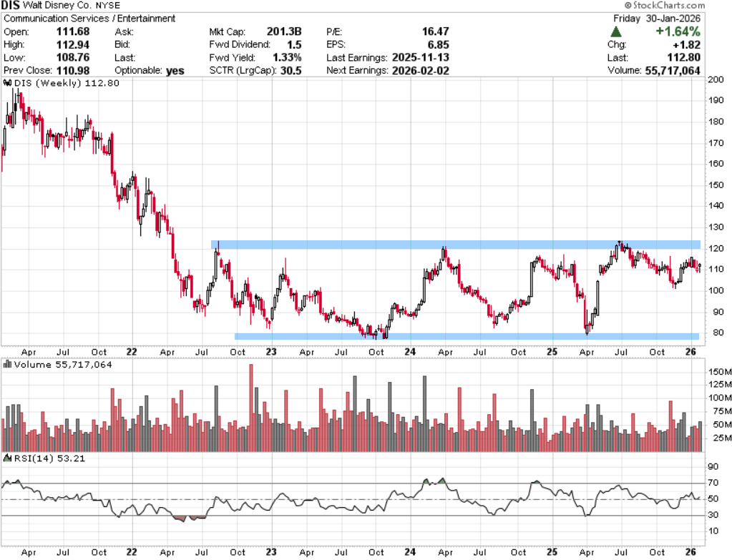Image resolution: width=732 pixels, height=560 pixels.
Task: Click the High value 112.94
Action: [73, 45]
